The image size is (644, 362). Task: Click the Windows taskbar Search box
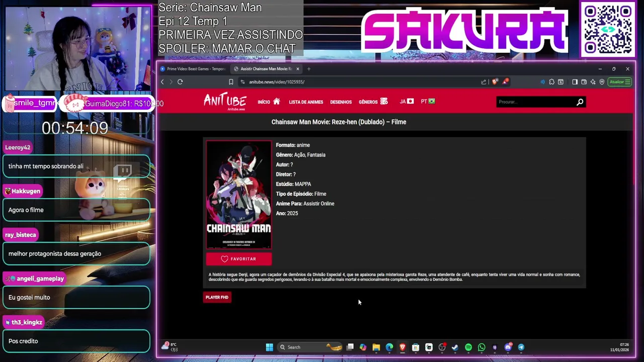310,347
